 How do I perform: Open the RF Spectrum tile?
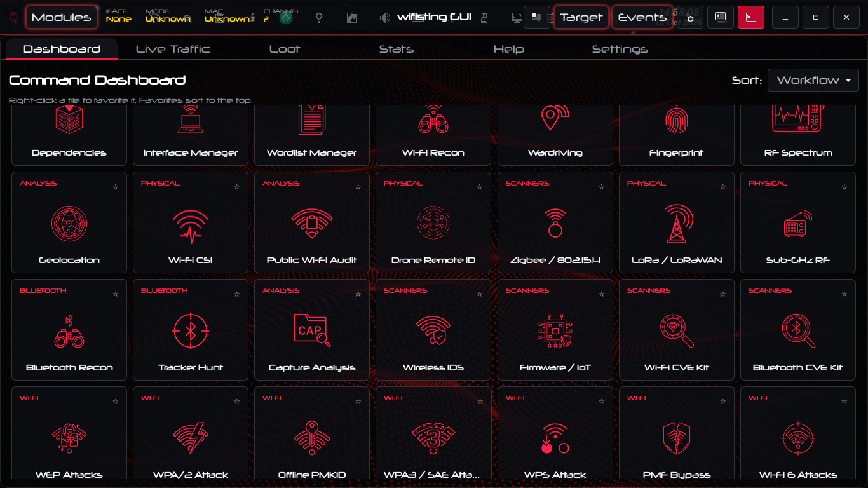[797, 135]
